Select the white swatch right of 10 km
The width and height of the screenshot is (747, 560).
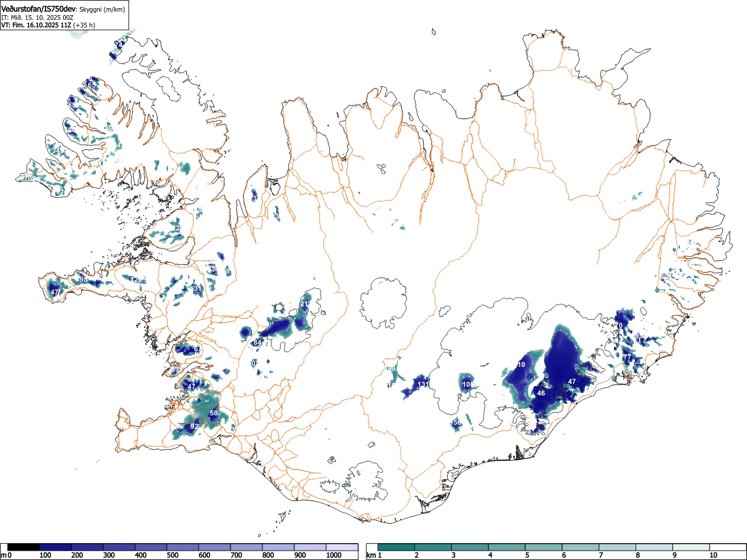pyautogui.click(x=727, y=547)
